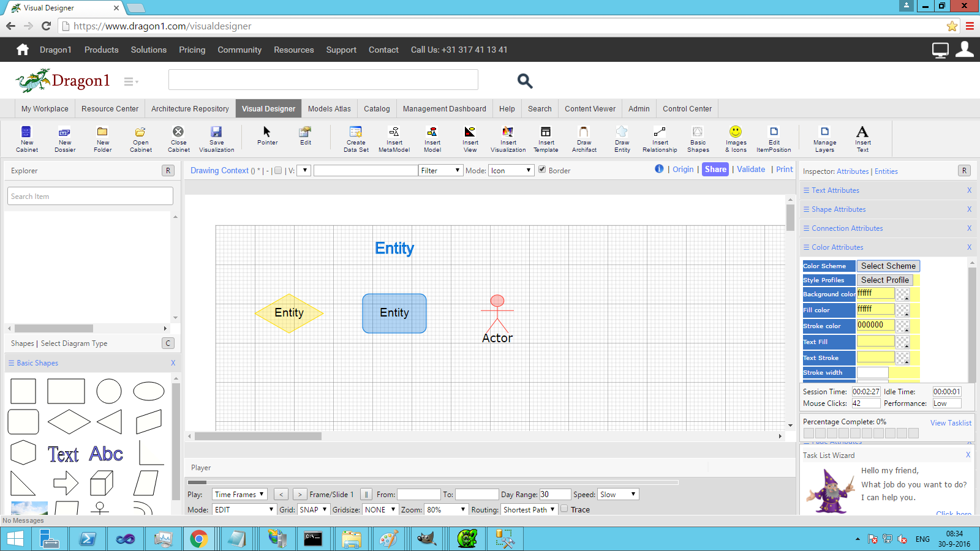Screen dimensions: 980x551
Task: Open Management Dashboard tab
Action: tap(445, 108)
